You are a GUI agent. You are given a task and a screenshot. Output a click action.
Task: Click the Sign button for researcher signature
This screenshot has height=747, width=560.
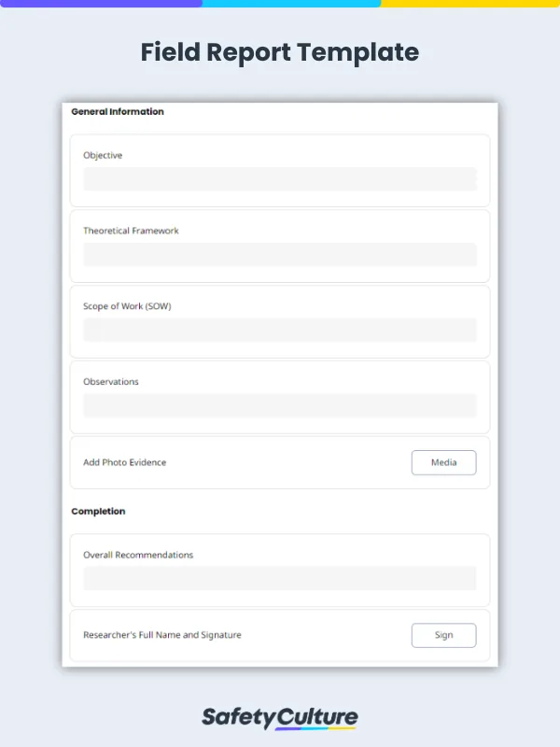(x=443, y=635)
